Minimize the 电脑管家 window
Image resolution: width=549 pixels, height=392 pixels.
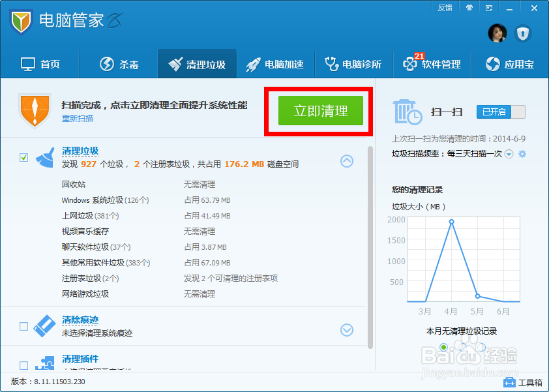(x=509, y=8)
